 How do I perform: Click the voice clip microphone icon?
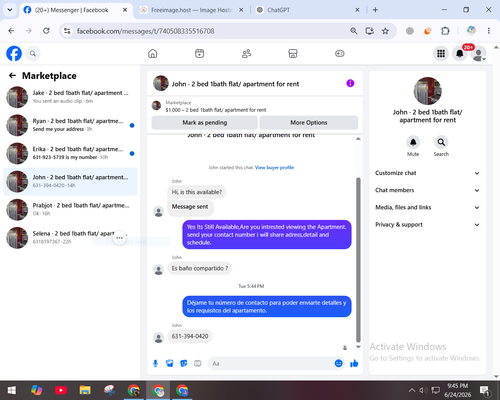pyautogui.click(x=155, y=363)
